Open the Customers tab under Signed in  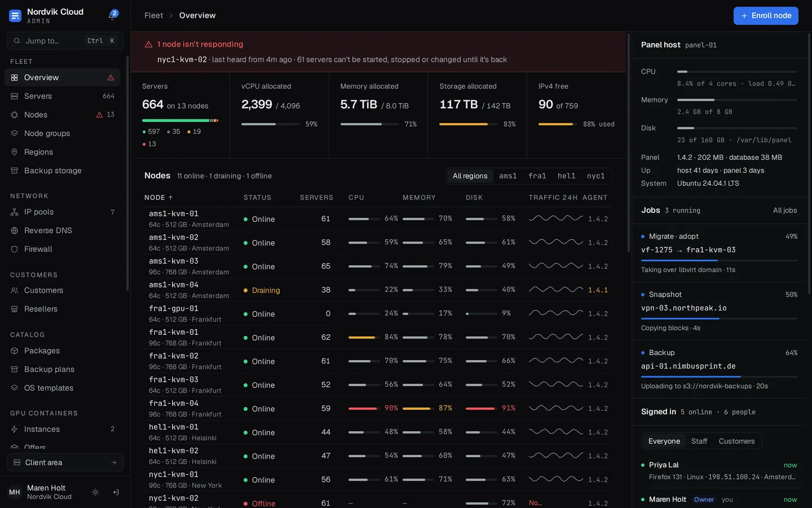coord(736,441)
